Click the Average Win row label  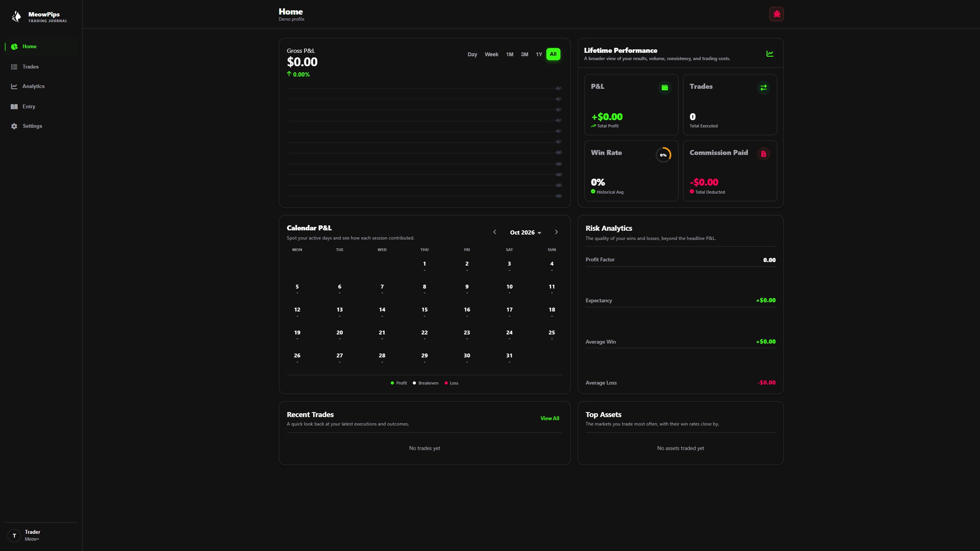click(601, 342)
